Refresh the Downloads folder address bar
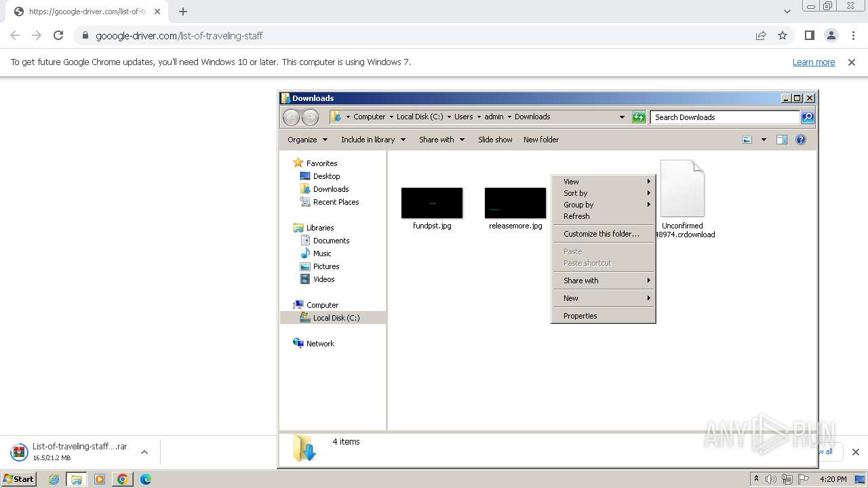The image size is (868, 488). click(639, 117)
